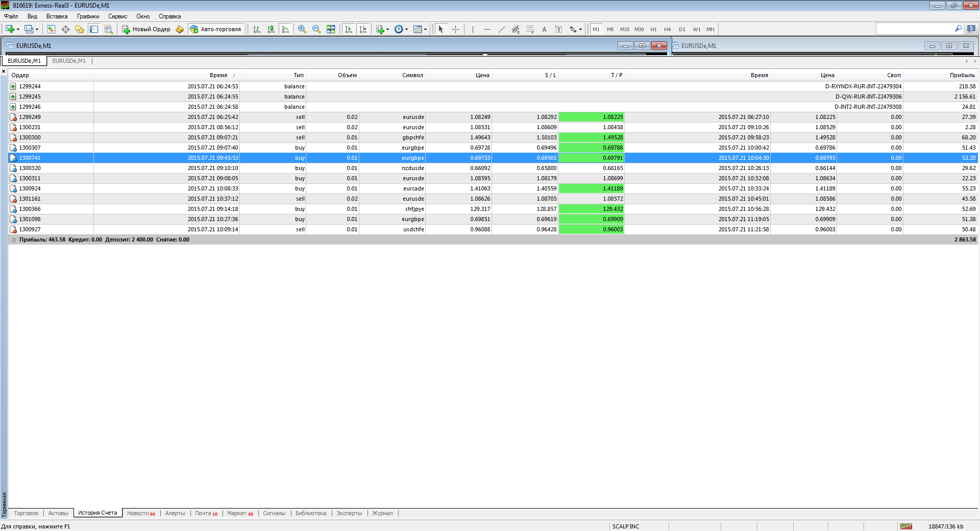Toggle the chart shift icon
Image resolution: width=980 pixels, height=531 pixels.
click(363, 29)
